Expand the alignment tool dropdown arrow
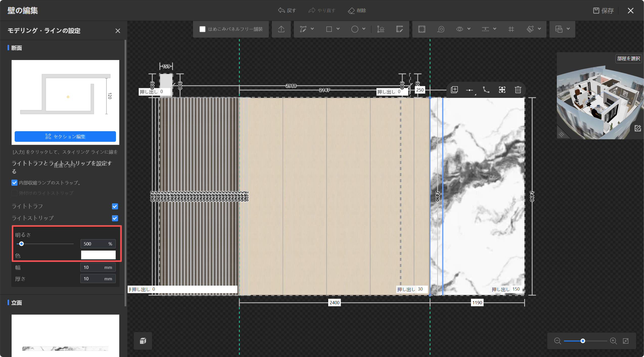644x357 pixels. coord(495,29)
